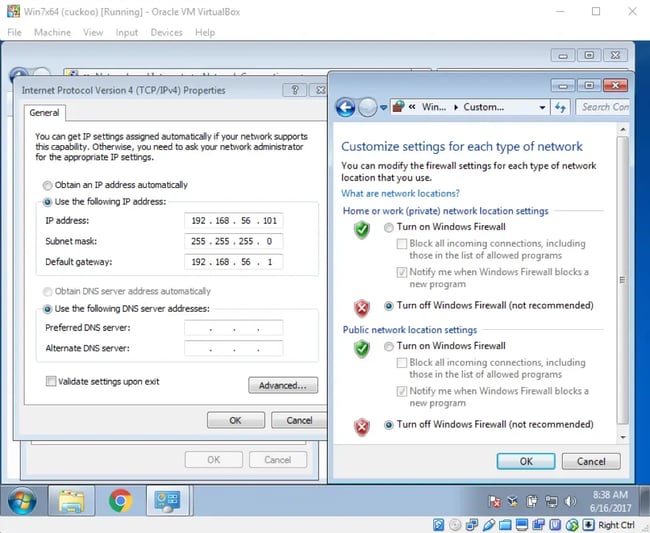Select Turn on Windows Firewall under private network
650x533 pixels.
point(389,229)
